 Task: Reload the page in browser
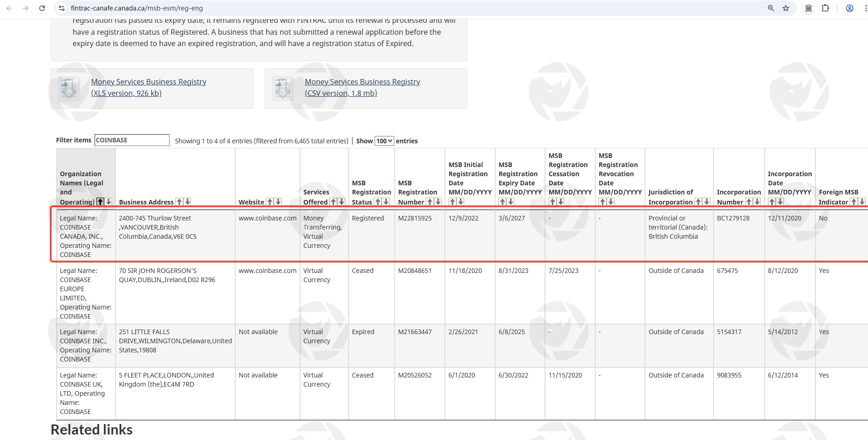click(42, 8)
